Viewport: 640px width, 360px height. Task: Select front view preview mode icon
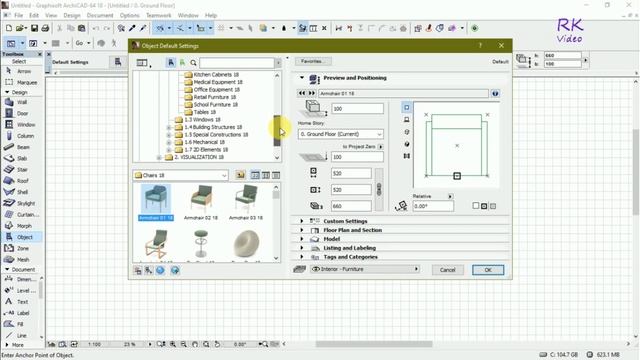pyautogui.click(x=407, y=120)
